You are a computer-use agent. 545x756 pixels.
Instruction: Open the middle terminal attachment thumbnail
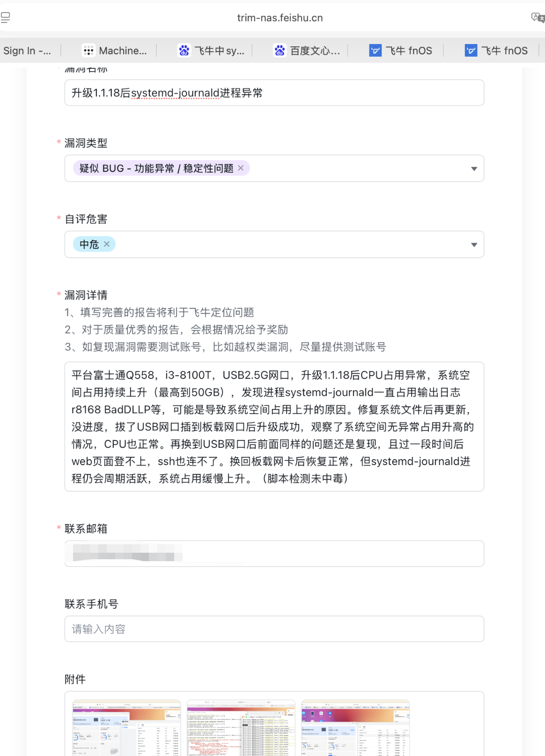(x=241, y=728)
